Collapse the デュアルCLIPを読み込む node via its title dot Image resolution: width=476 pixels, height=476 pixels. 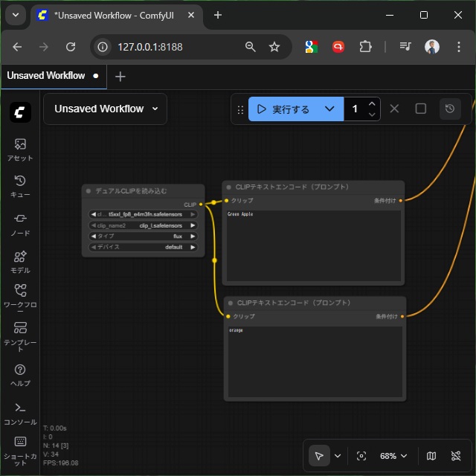[89, 191]
